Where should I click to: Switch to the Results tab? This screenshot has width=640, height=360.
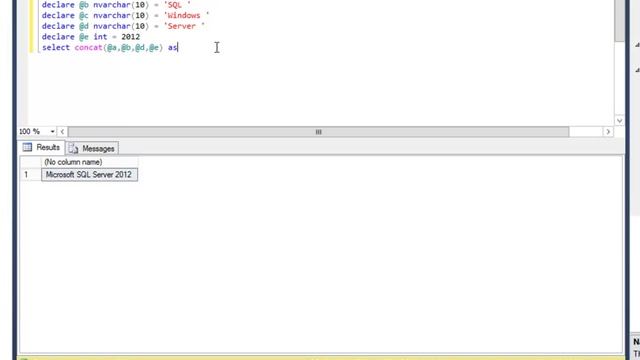(x=42, y=147)
